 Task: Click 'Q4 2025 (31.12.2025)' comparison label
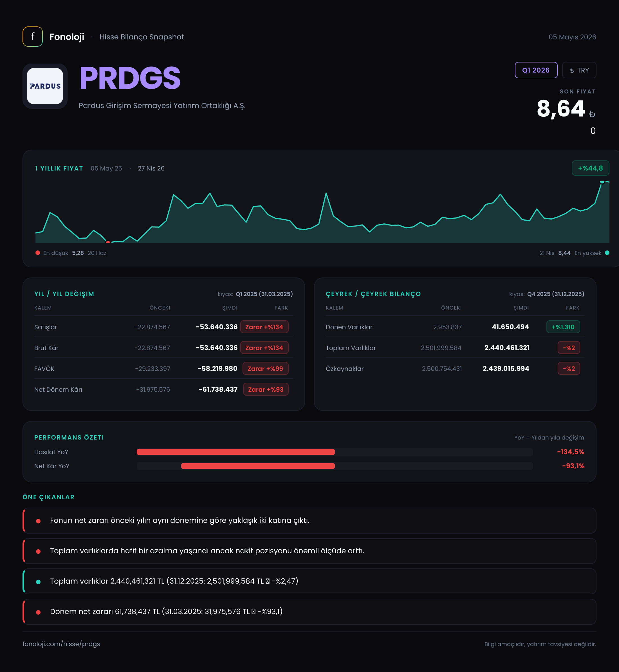(555, 294)
